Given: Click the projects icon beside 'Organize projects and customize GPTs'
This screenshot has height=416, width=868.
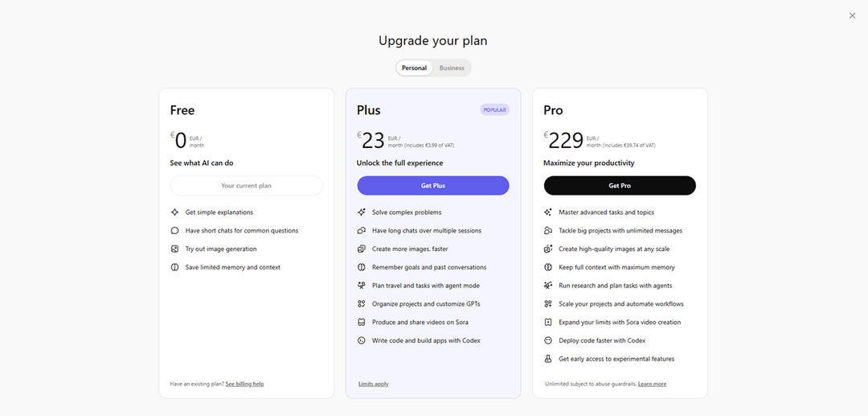Looking at the screenshot, I should (x=362, y=304).
